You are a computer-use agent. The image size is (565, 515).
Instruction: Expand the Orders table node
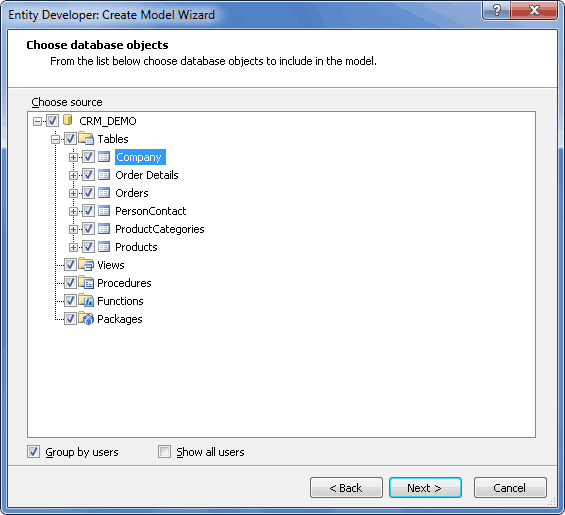73,194
